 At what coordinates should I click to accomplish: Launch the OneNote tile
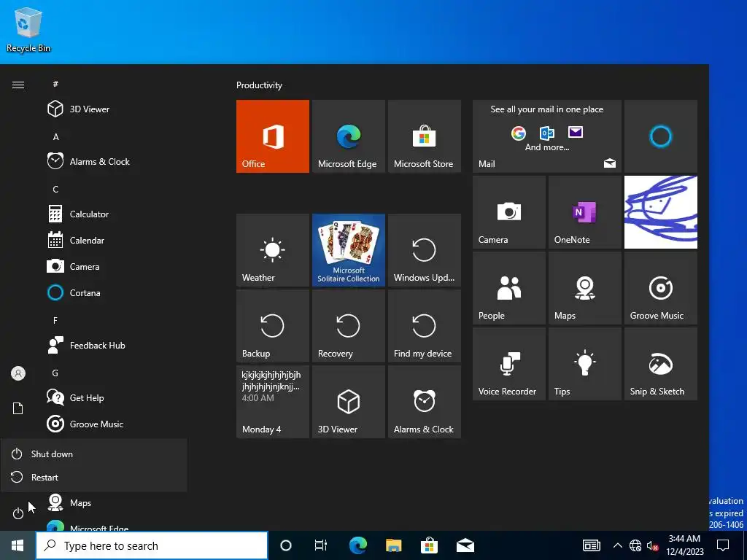pos(584,212)
